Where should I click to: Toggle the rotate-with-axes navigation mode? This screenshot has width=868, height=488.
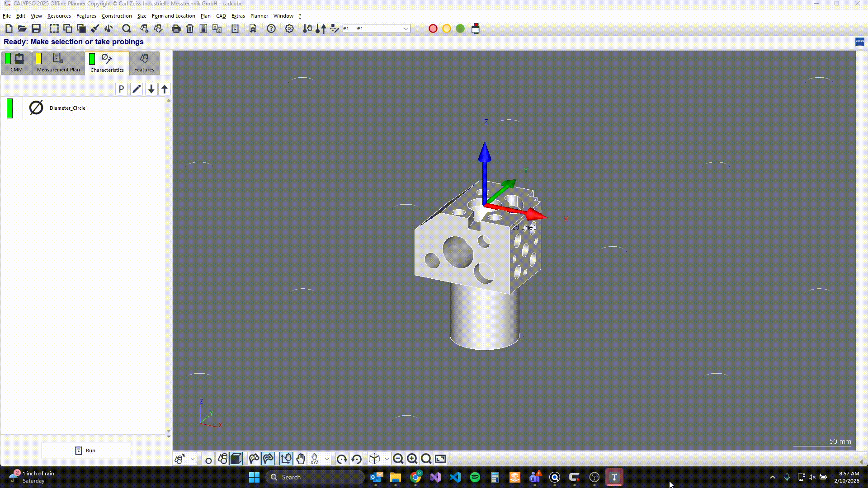[286, 459]
